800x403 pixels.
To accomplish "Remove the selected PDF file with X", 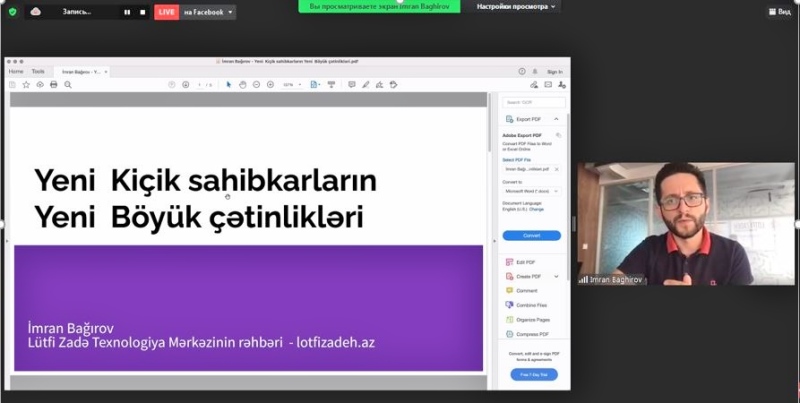I will pyautogui.click(x=557, y=169).
